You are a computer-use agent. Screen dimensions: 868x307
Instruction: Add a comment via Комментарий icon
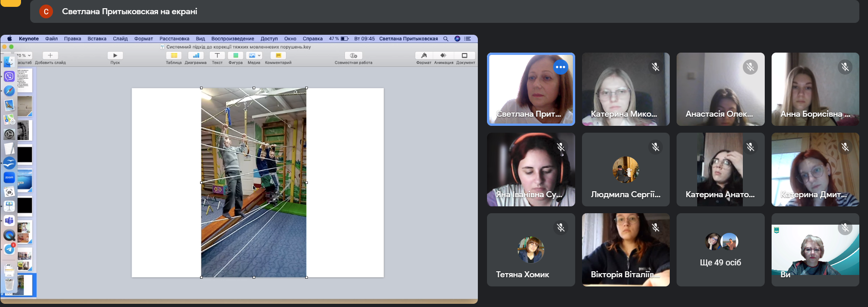click(278, 55)
